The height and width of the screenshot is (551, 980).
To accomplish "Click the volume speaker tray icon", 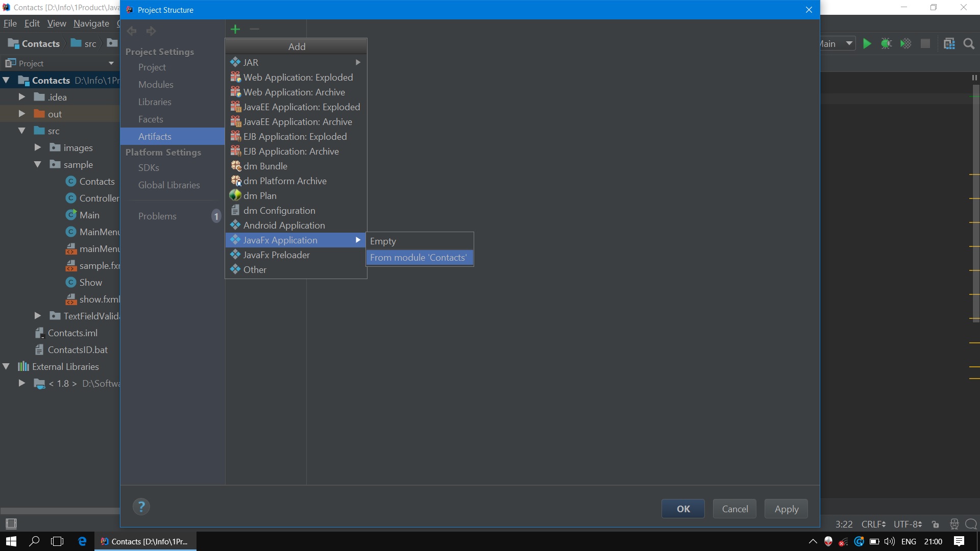I will tap(890, 541).
